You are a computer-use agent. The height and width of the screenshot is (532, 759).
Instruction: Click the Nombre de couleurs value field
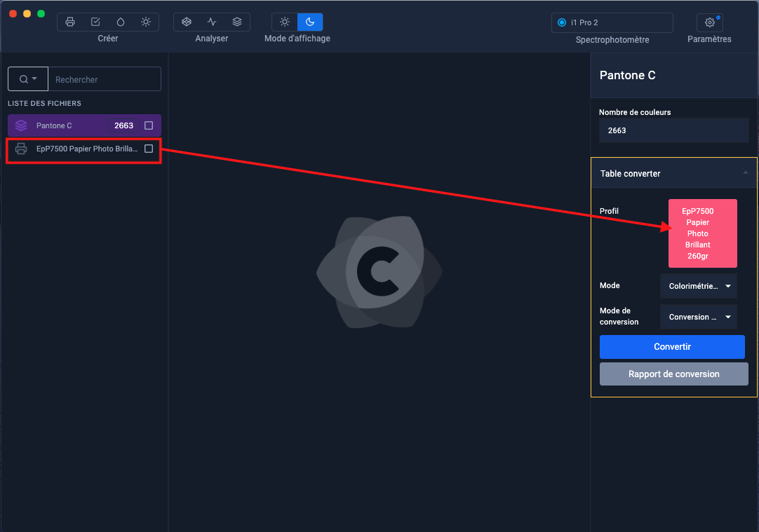[x=674, y=130]
